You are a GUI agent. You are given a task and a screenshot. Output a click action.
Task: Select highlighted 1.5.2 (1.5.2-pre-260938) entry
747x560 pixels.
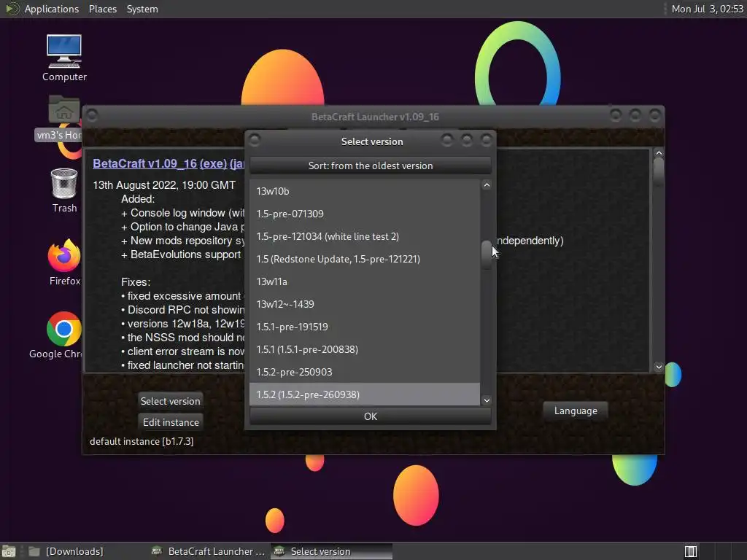coord(365,394)
